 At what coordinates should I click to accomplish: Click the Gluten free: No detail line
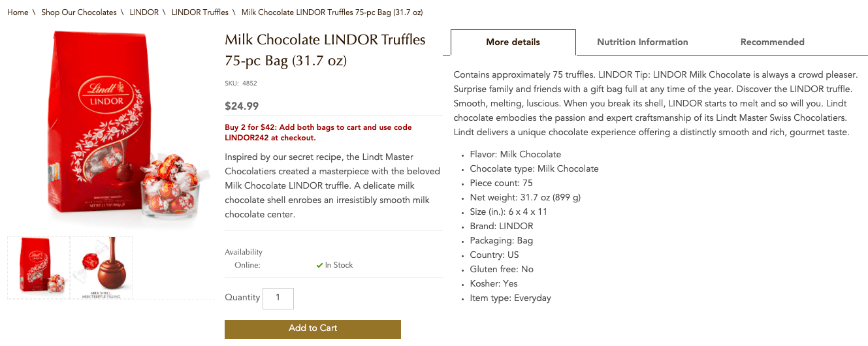coord(502,270)
